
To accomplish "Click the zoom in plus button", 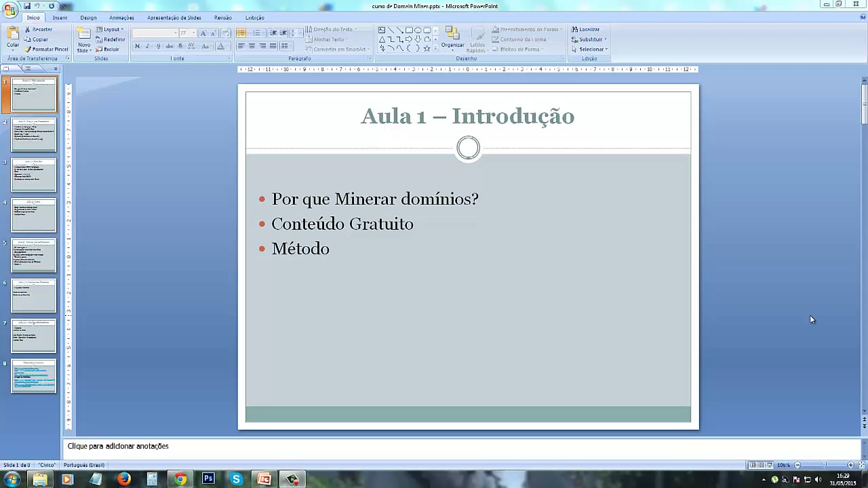I will coord(851,465).
